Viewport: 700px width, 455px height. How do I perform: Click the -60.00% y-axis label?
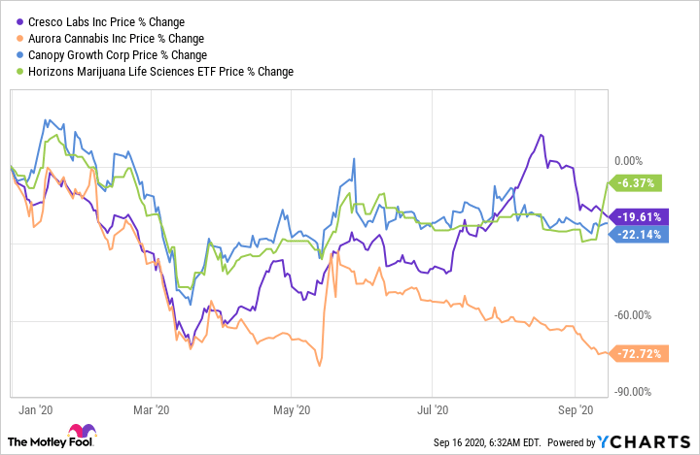pyautogui.click(x=631, y=315)
